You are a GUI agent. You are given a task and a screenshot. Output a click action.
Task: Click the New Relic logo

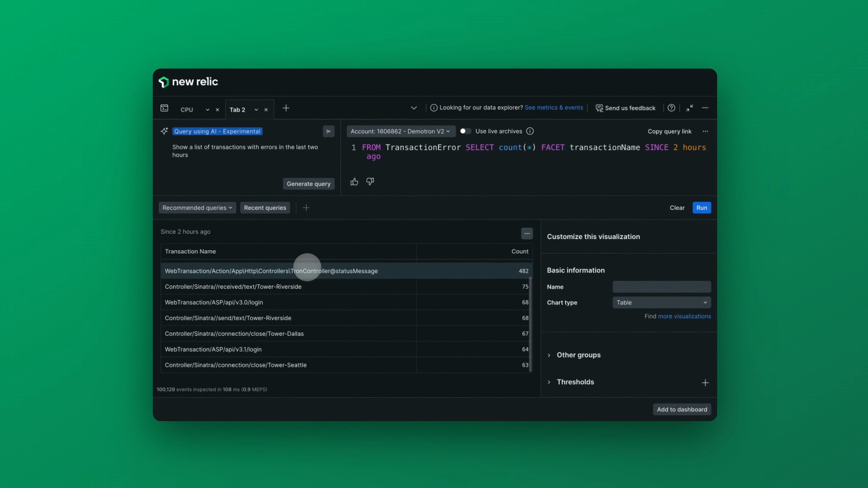point(188,82)
